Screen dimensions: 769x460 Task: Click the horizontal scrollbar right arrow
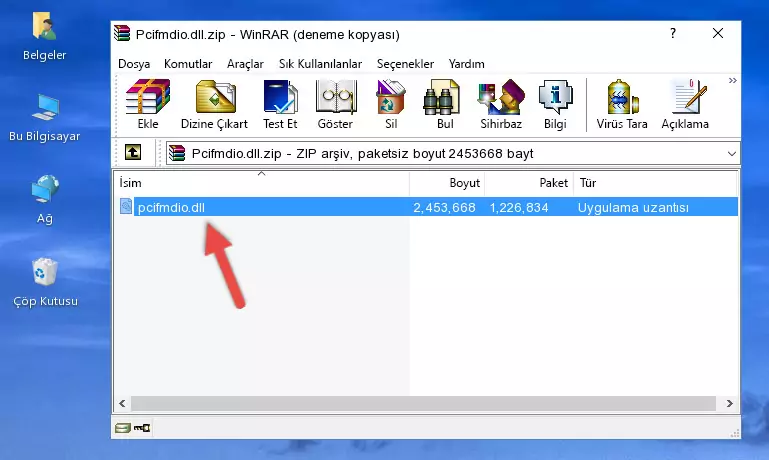(729, 403)
